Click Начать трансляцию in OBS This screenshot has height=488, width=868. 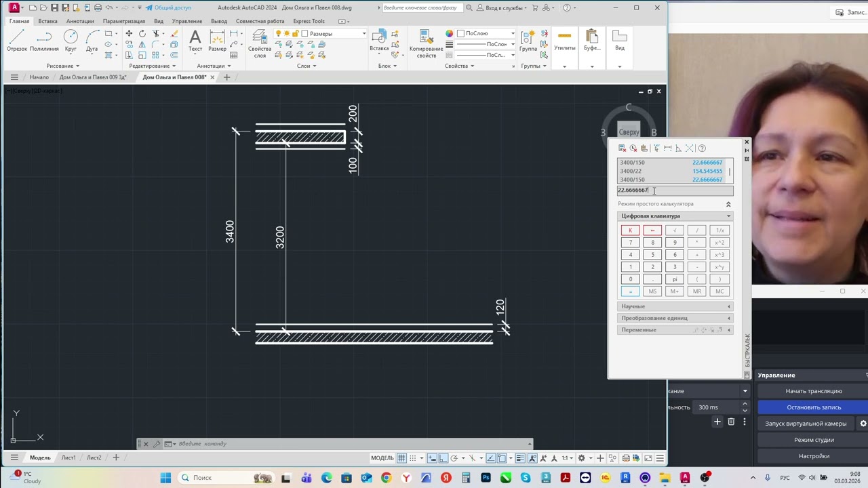pos(814,391)
